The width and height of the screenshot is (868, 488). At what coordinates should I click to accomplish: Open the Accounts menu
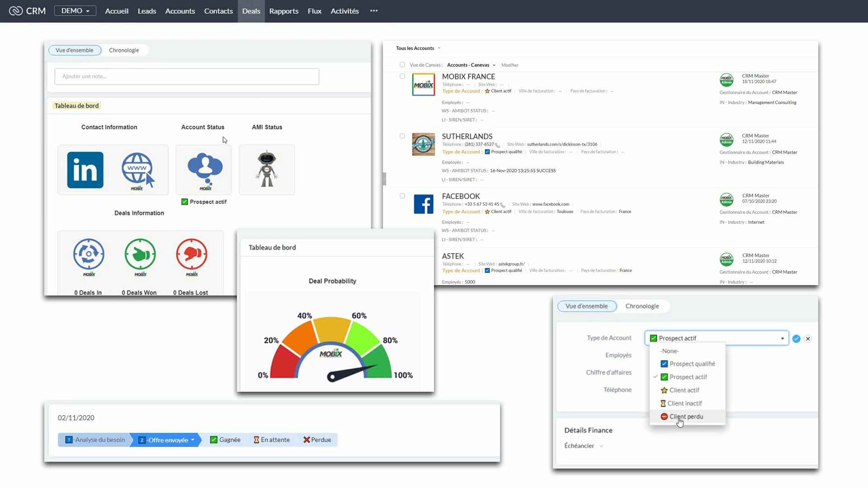[x=180, y=11]
